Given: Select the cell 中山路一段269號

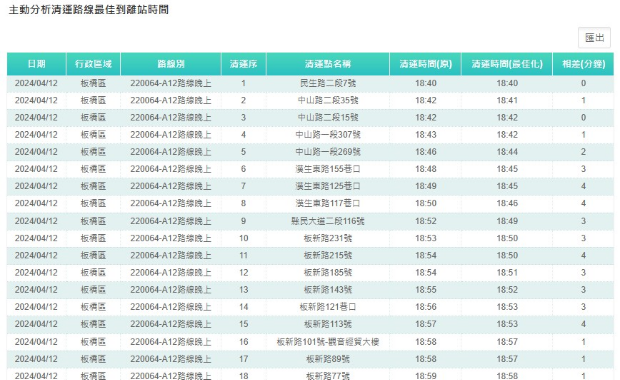Looking at the screenshot, I should coord(328,152).
